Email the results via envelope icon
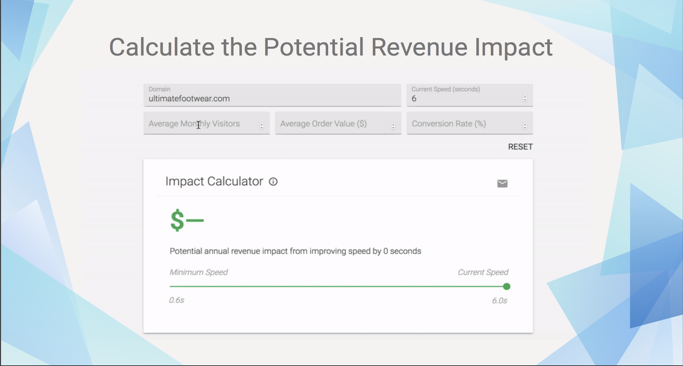 (502, 183)
